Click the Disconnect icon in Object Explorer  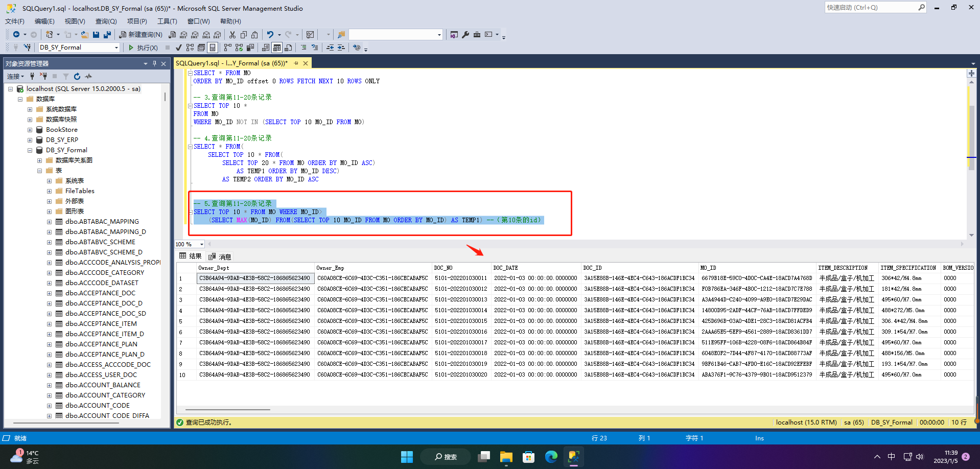(43, 76)
